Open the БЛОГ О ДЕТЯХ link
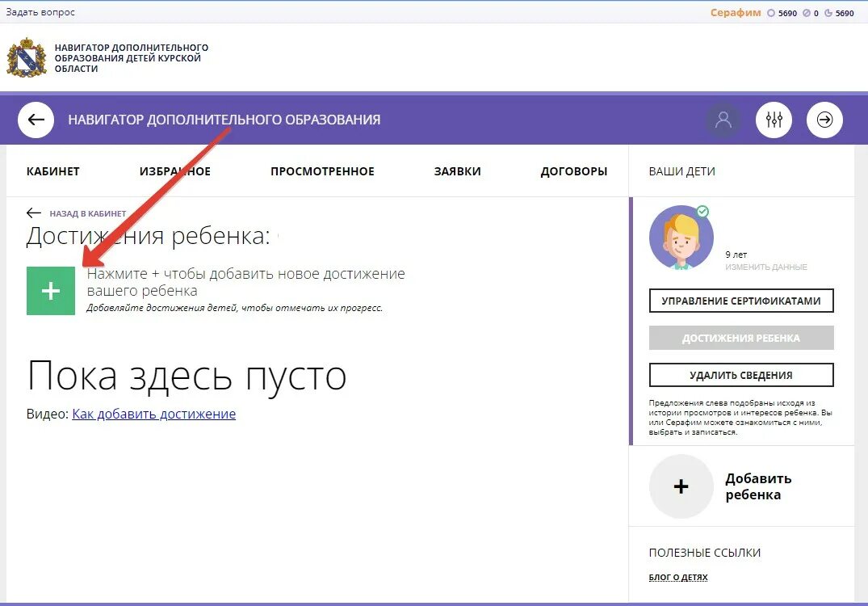This screenshot has width=868, height=606. point(678,577)
